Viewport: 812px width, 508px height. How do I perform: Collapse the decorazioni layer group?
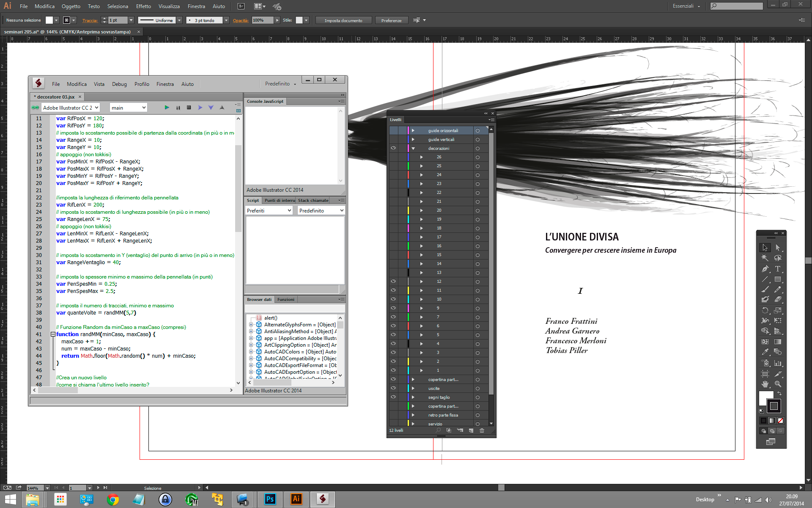[413, 149]
